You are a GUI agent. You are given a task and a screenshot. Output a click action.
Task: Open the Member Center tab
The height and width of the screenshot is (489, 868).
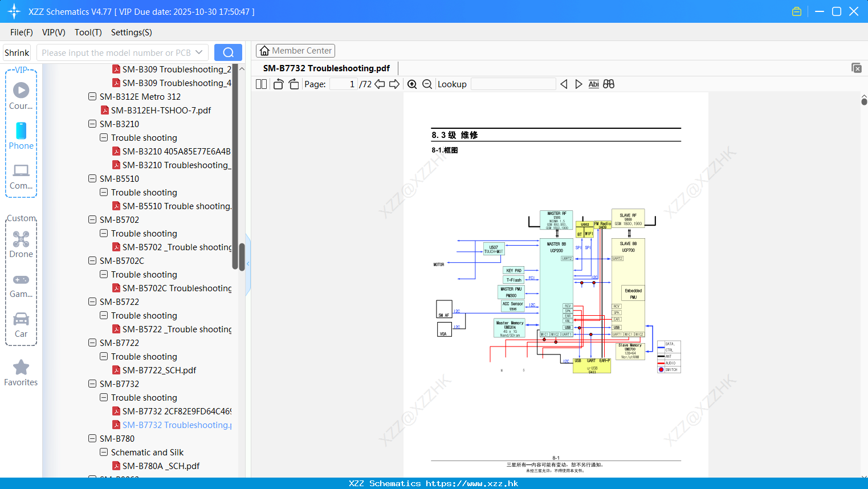(x=295, y=51)
